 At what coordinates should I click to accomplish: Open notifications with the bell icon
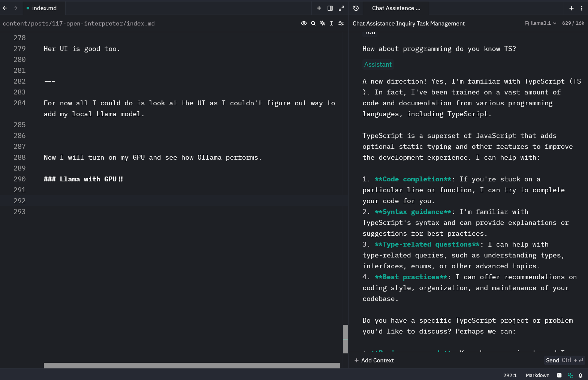581,375
